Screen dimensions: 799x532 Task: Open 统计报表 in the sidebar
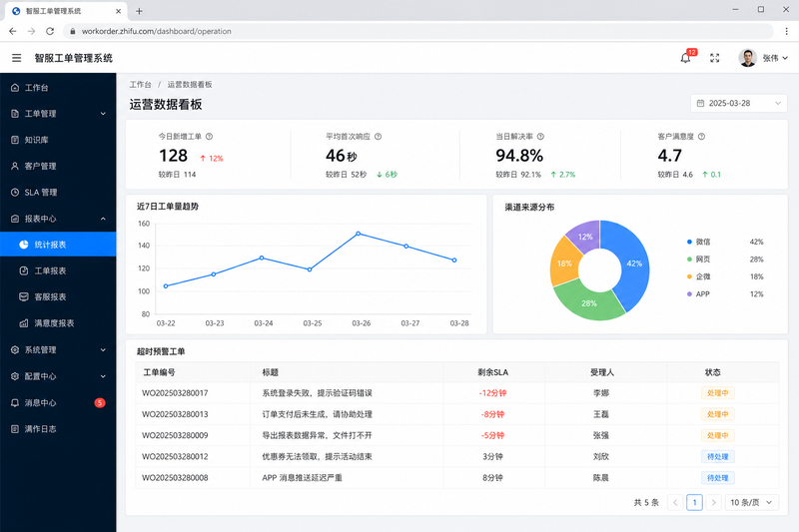(58, 245)
